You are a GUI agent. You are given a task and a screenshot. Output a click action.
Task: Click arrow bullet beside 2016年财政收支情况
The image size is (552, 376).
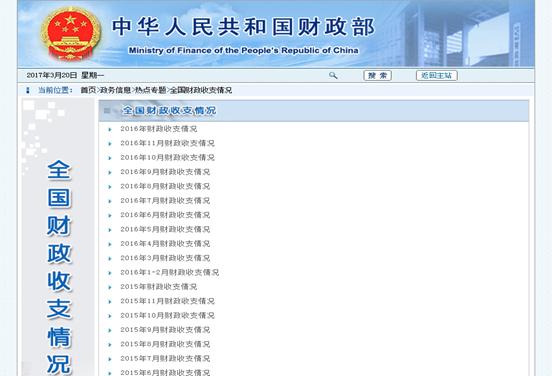pos(110,130)
